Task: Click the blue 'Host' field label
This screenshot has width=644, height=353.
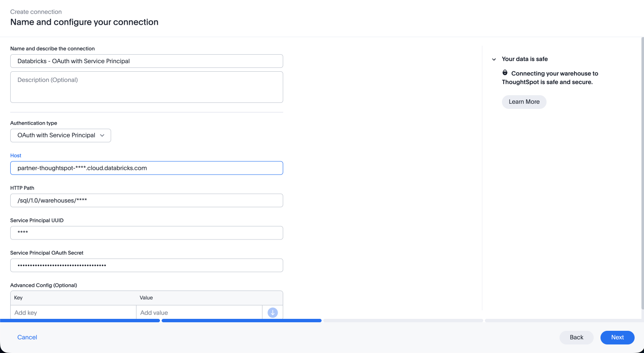Action: pyautogui.click(x=16, y=155)
